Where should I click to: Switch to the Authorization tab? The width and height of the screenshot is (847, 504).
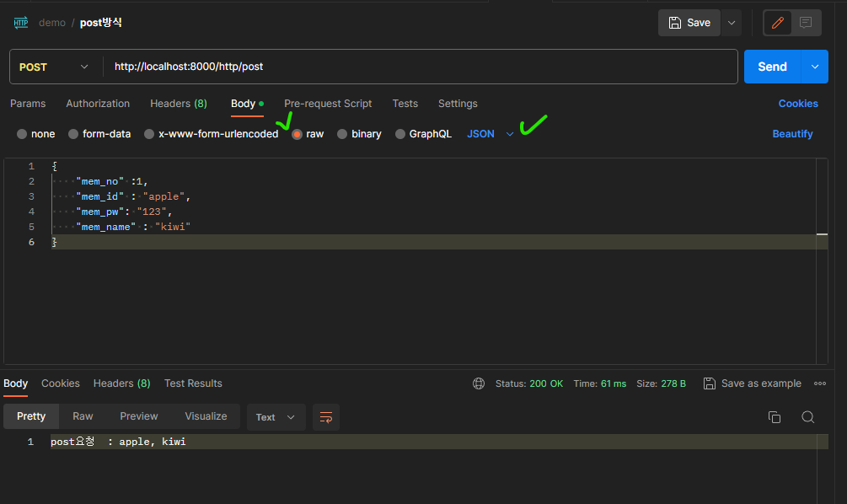(98, 104)
